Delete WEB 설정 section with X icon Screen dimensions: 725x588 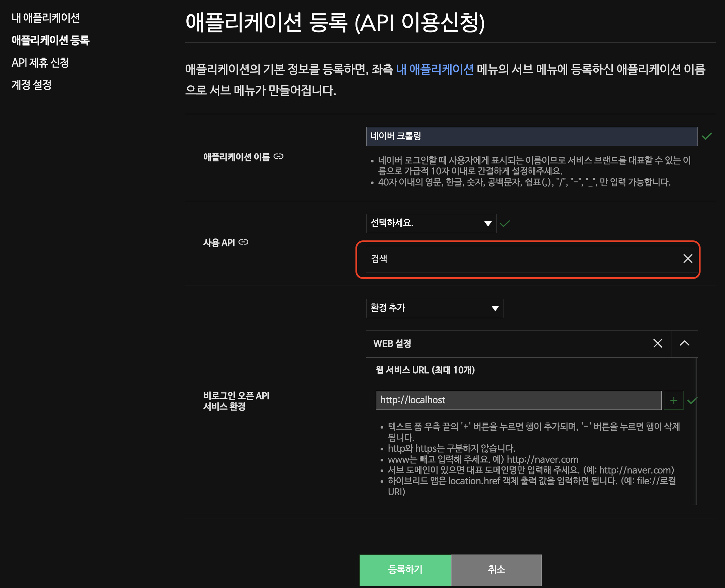pyautogui.click(x=658, y=344)
